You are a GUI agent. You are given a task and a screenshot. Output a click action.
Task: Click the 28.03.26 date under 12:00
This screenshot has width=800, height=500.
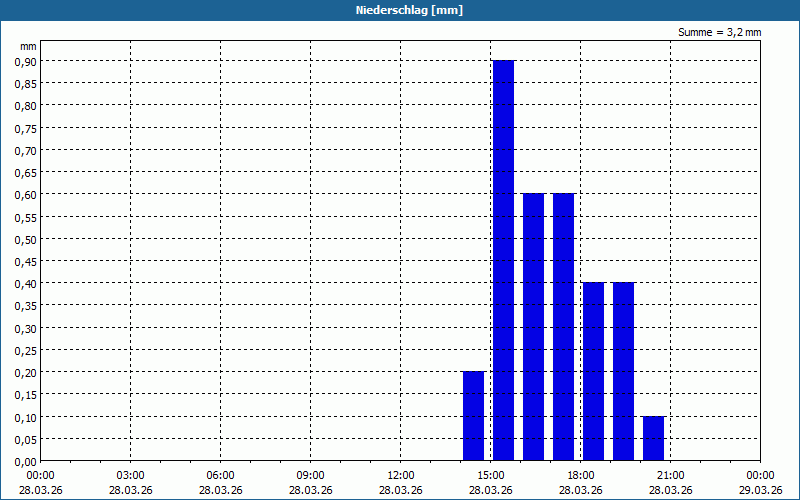(401, 490)
